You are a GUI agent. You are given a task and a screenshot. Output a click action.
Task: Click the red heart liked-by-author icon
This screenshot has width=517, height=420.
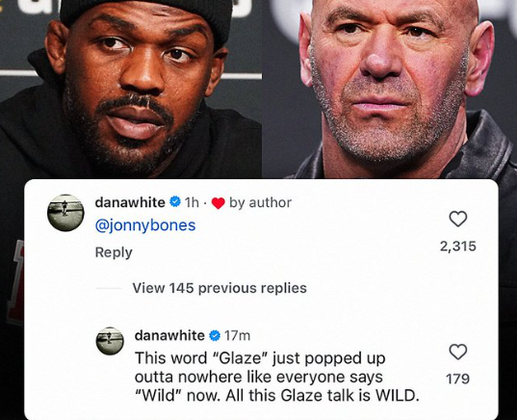pyautogui.click(x=218, y=203)
